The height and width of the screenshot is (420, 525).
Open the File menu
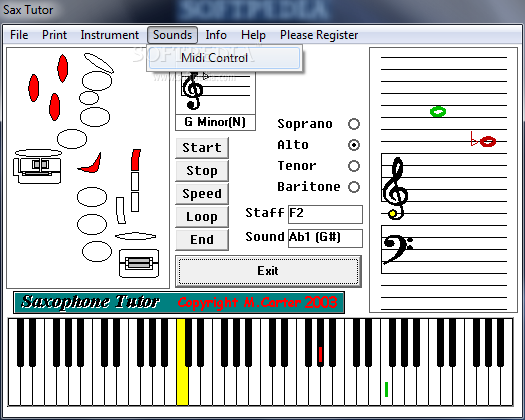point(19,35)
